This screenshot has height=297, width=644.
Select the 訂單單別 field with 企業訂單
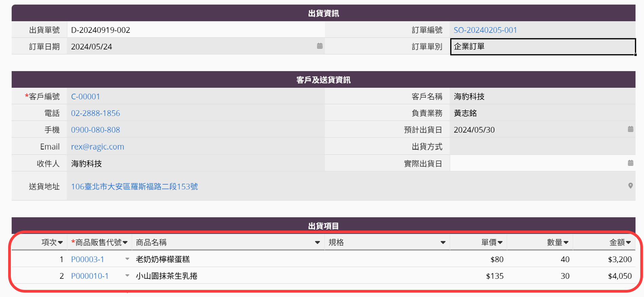(542, 46)
